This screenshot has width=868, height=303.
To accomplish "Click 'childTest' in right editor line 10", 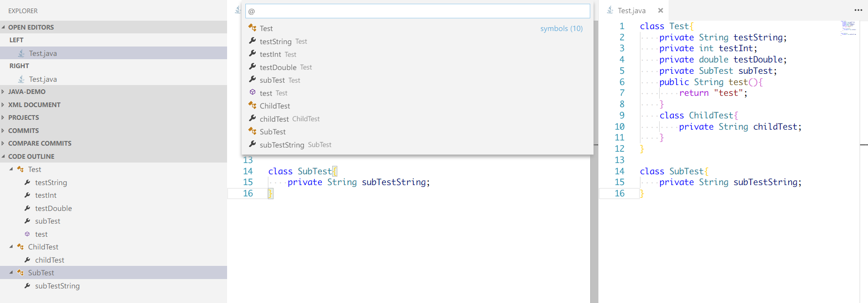I will pyautogui.click(x=775, y=127).
